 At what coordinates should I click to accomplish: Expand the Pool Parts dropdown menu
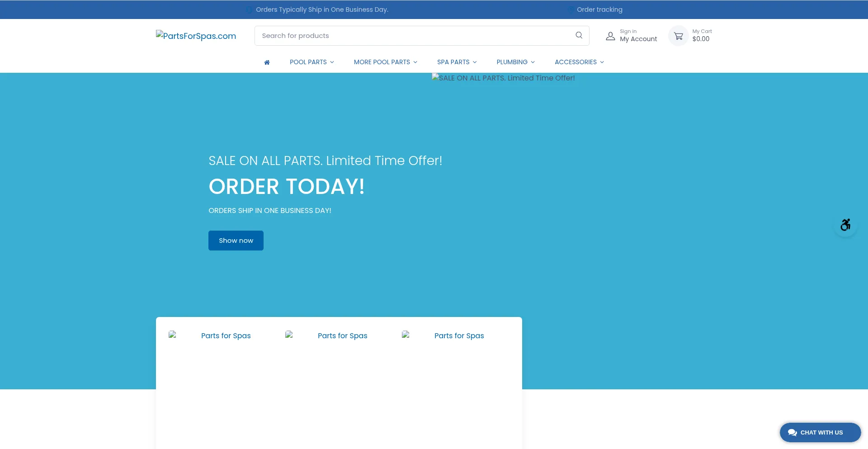[311, 62]
